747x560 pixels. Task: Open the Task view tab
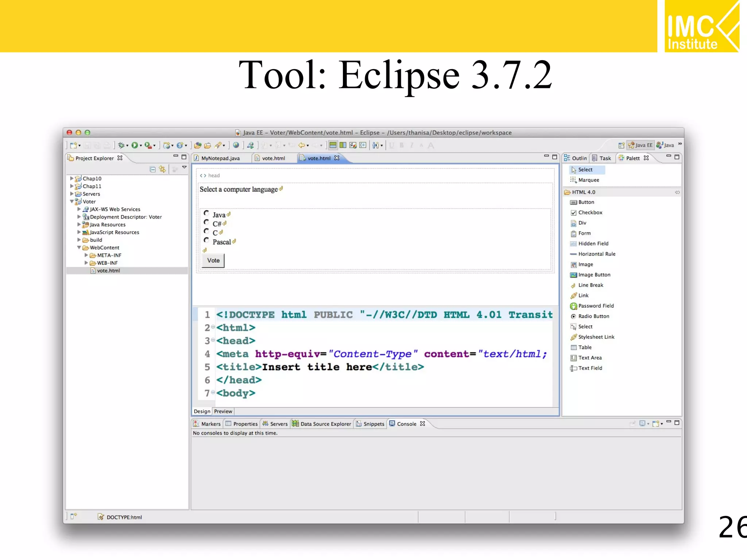coord(602,158)
